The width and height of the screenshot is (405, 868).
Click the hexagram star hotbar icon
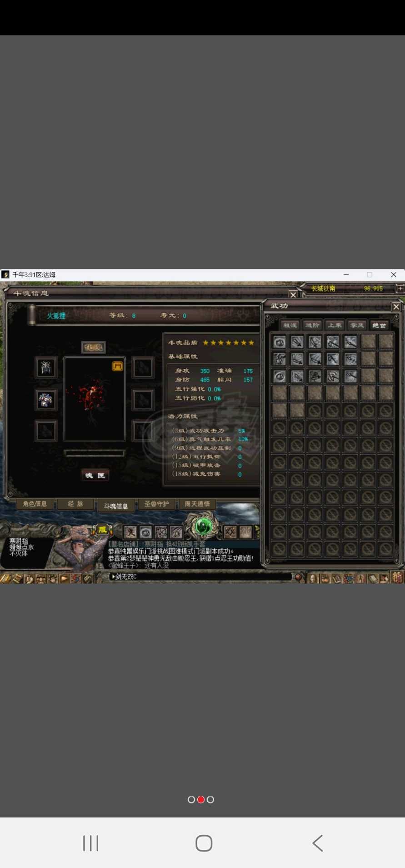pos(230,531)
